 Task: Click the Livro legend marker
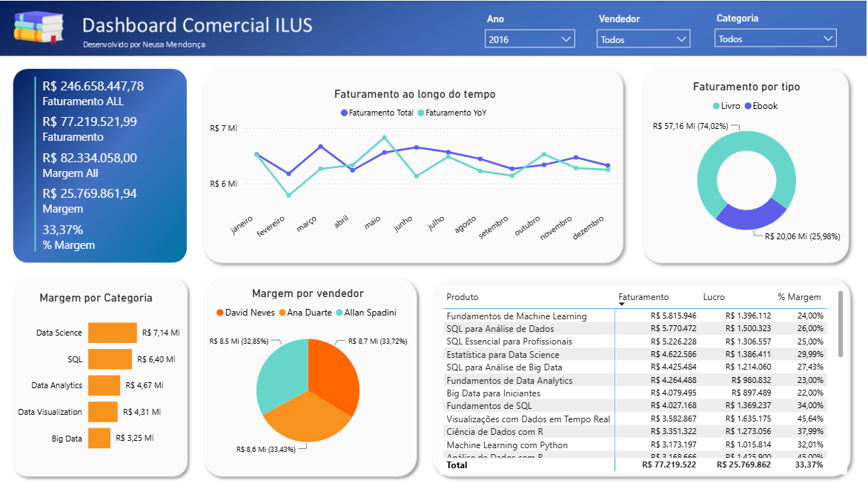(716, 106)
